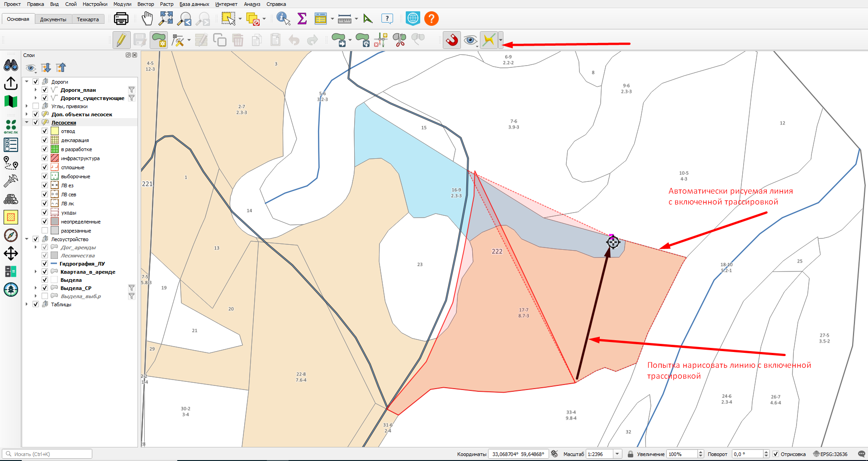
Task: Switch to the Документы tab
Action: coord(53,19)
